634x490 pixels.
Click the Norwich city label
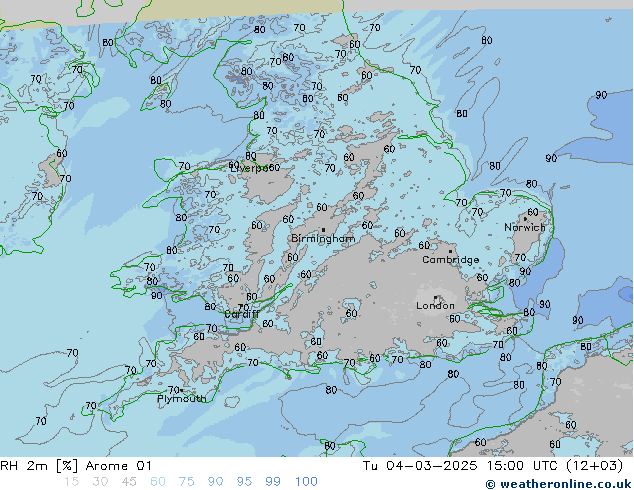[525, 227]
